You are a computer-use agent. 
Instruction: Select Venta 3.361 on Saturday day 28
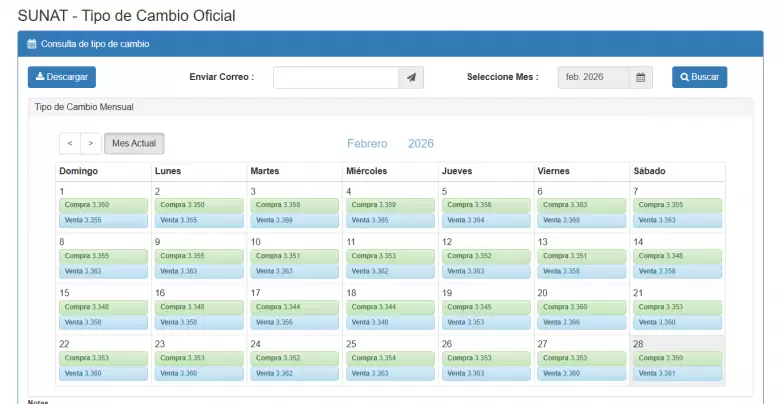(676, 373)
